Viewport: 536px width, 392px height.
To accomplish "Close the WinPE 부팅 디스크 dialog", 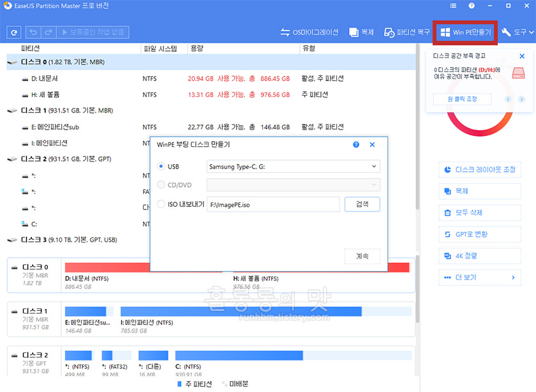I will (x=372, y=144).
